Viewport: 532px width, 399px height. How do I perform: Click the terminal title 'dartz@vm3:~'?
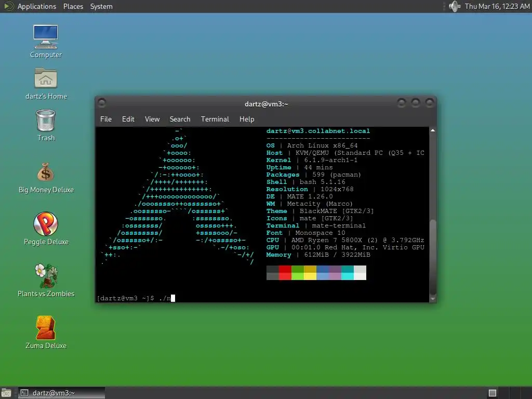(x=267, y=104)
